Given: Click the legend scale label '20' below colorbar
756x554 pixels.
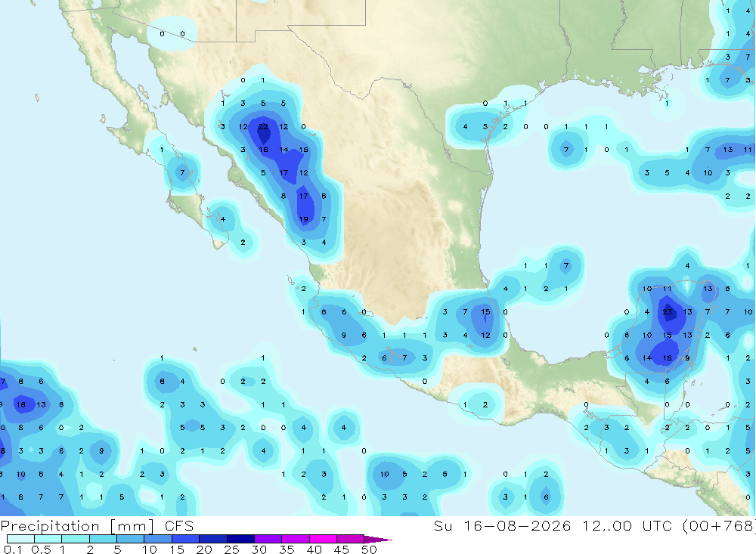Looking at the screenshot, I should coord(204,549).
